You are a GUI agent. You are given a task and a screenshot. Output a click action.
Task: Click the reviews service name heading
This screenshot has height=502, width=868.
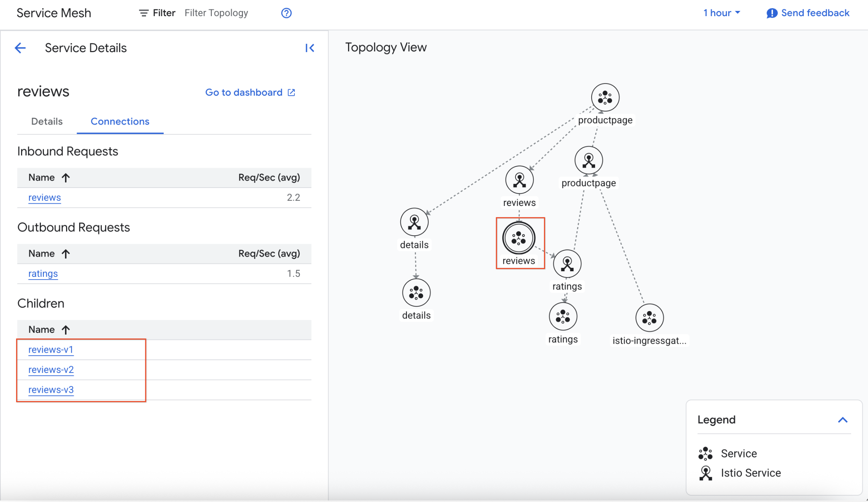(x=44, y=92)
